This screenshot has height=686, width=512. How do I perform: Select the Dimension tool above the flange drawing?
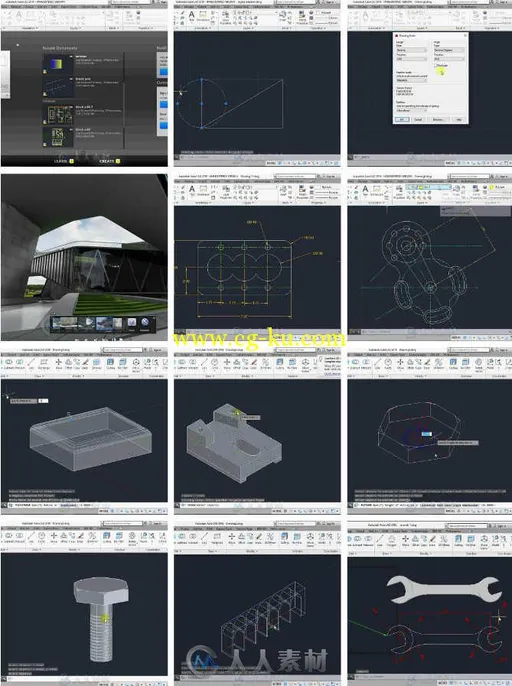click(x=377, y=191)
